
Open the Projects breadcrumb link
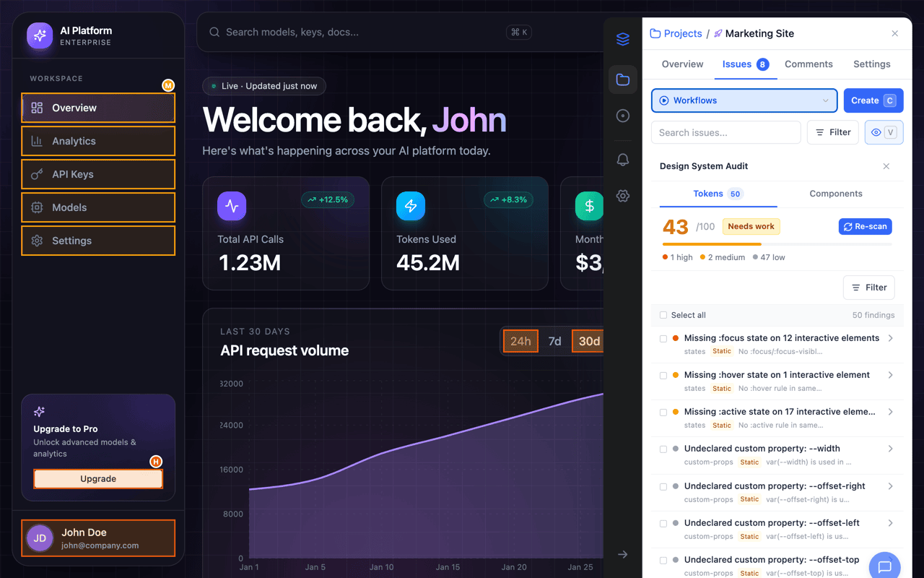coord(676,33)
